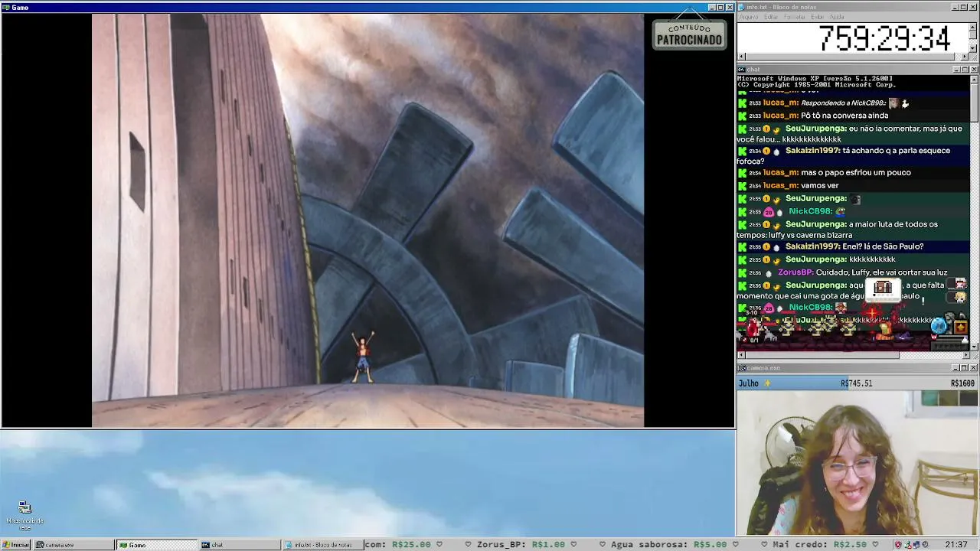Open the Exibir menu in Bloco de notas
Viewport: 980px width, 551px height.
tap(818, 17)
